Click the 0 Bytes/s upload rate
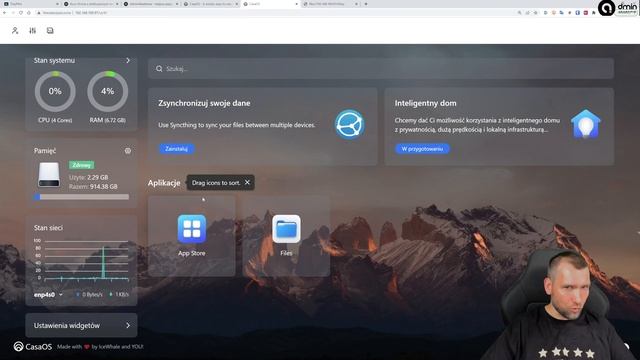 tap(89, 294)
